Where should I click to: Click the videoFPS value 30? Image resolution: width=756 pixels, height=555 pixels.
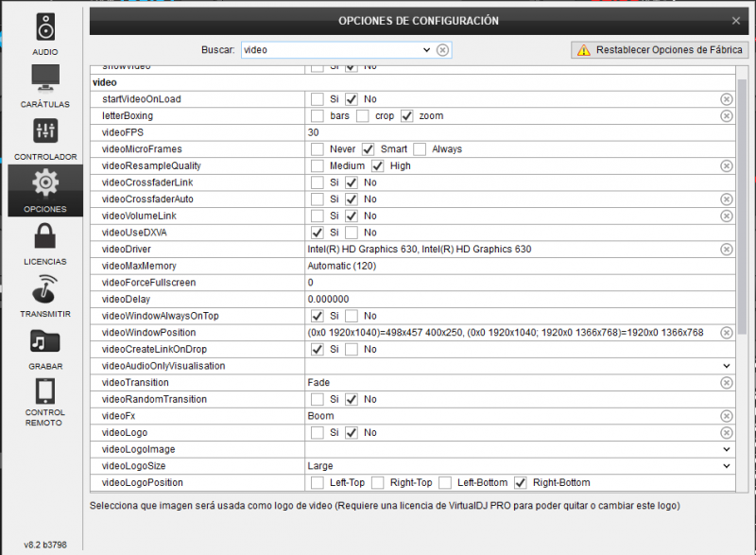314,132
